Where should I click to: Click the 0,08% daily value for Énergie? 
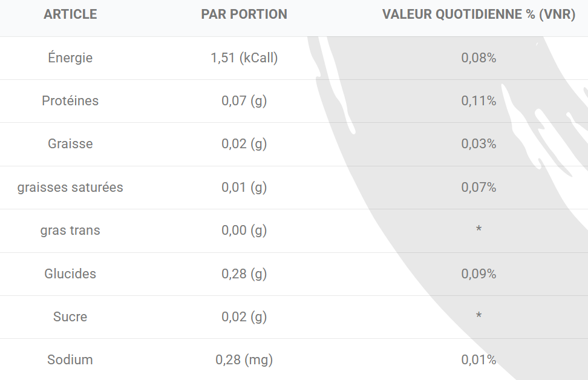[479, 58]
